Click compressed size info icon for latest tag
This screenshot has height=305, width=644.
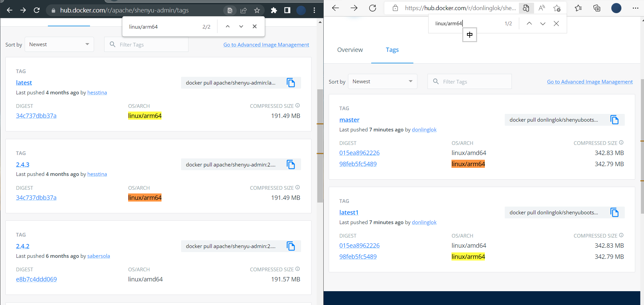point(297,105)
